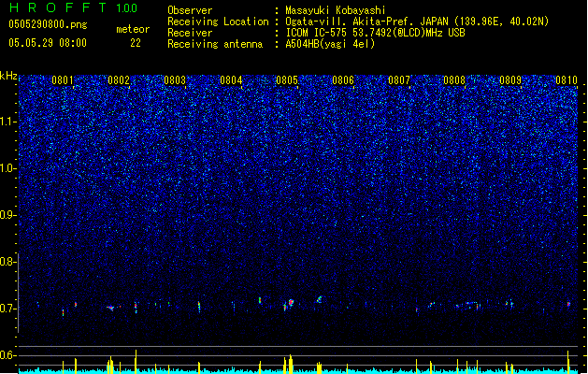Click the 0808 time marker
588x374 pixels.
coord(454,80)
